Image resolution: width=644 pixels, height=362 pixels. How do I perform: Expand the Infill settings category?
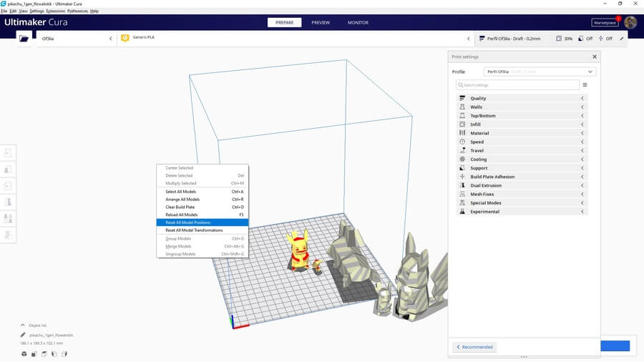coord(522,124)
